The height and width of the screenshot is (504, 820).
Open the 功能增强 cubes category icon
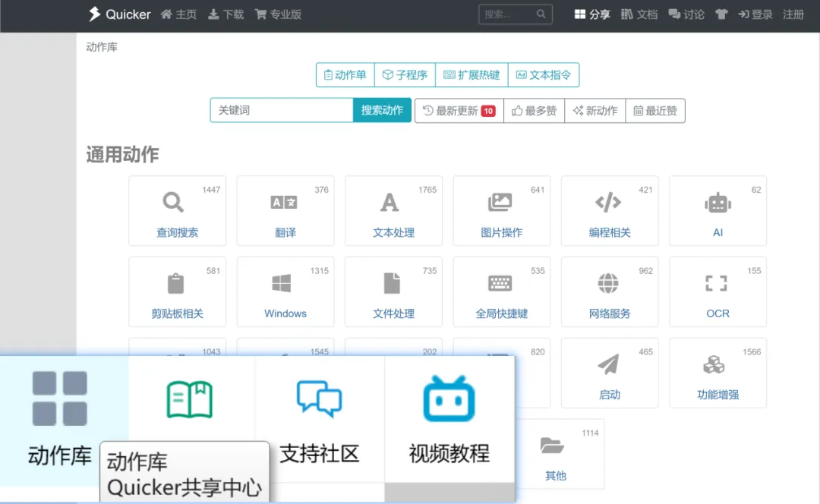(714, 364)
